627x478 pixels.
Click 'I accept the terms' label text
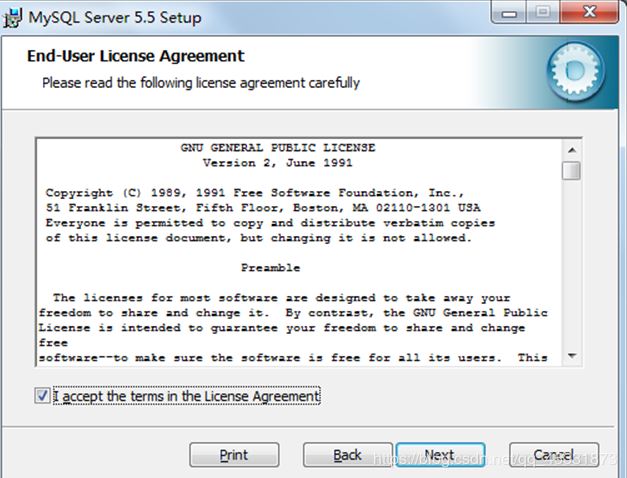[x=187, y=396]
